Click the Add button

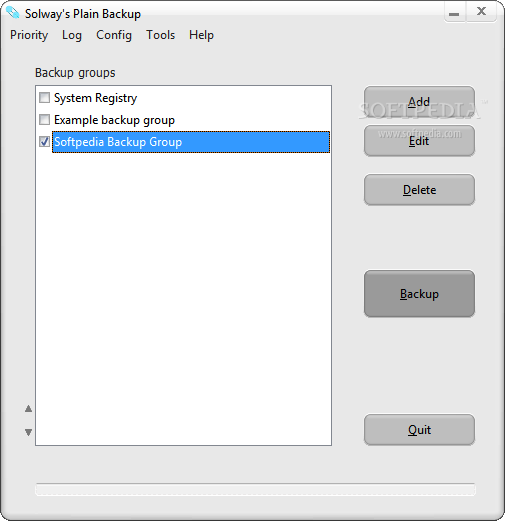point(419,102)
